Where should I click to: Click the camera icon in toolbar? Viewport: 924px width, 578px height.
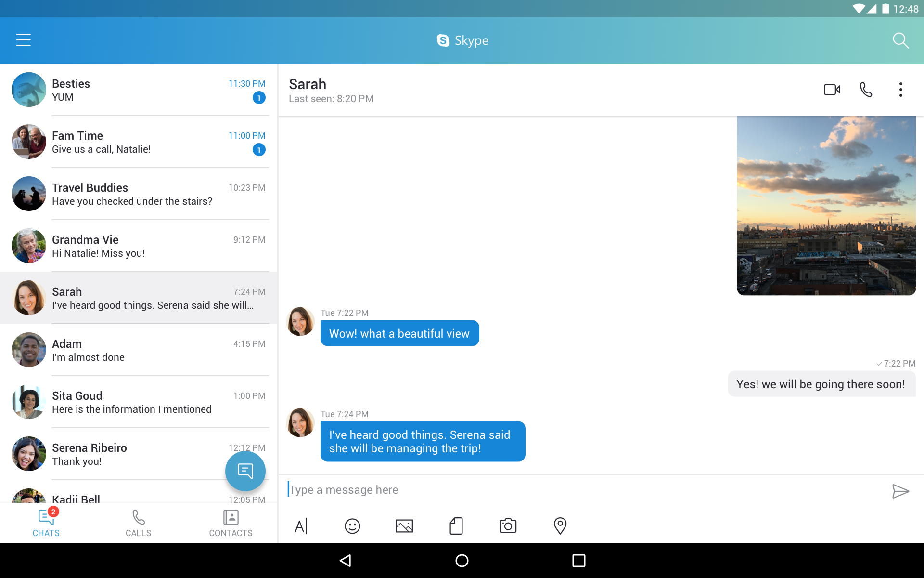pos(508,526)
